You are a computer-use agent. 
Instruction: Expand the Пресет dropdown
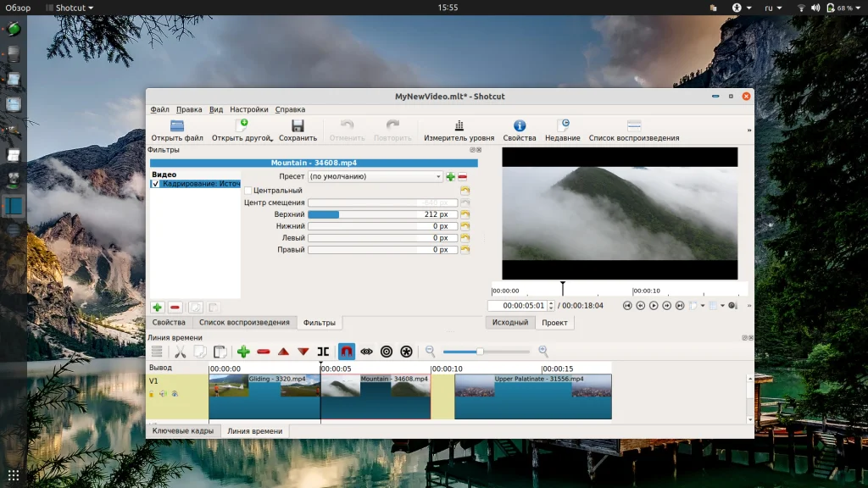click(x=438, y=177)
